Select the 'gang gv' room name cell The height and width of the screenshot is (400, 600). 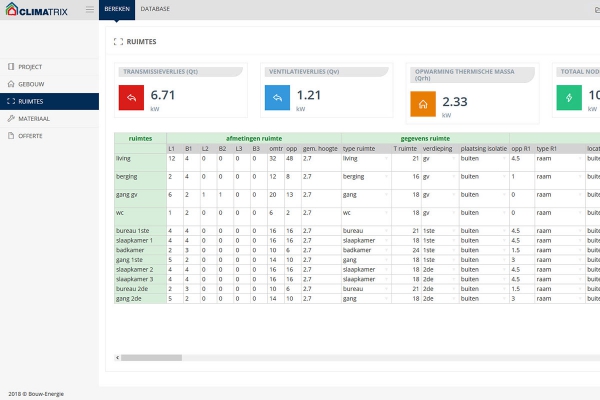[x=140, y=198]
